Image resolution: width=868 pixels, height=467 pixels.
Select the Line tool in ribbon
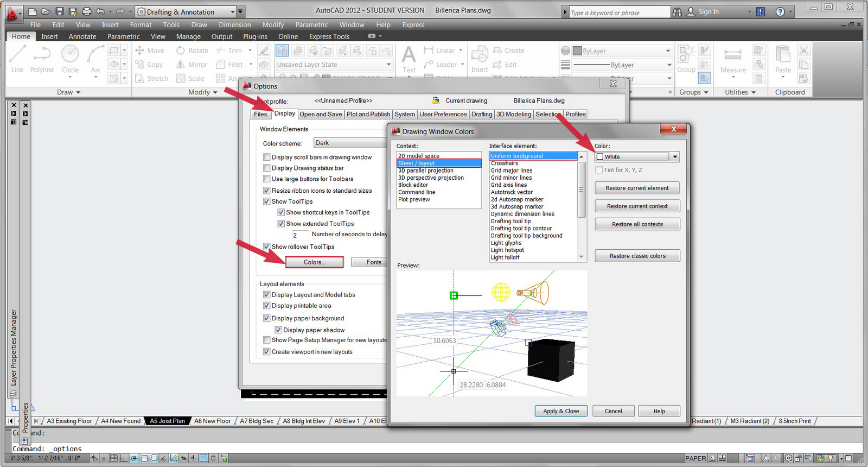17,59
